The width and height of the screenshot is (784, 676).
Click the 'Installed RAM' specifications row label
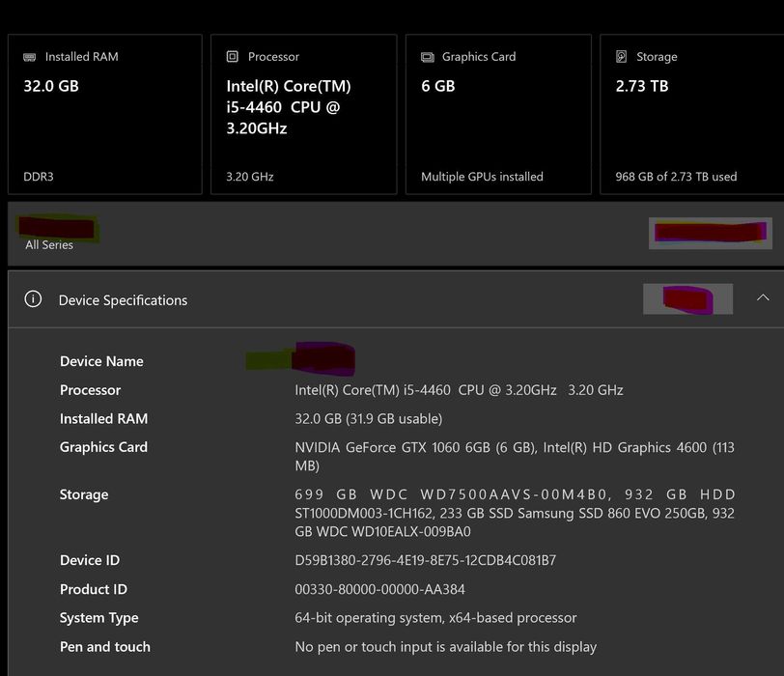[103, 418]
